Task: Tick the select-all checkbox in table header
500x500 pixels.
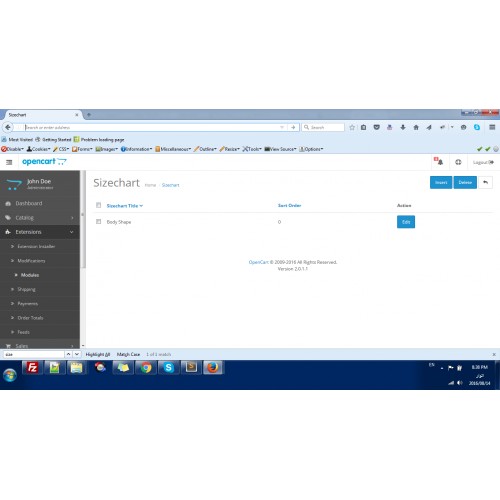Action: click(x=98, y=205)
